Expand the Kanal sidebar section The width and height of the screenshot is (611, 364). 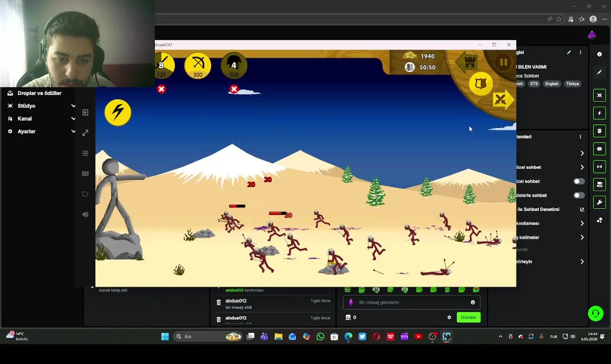coord(41,118)
